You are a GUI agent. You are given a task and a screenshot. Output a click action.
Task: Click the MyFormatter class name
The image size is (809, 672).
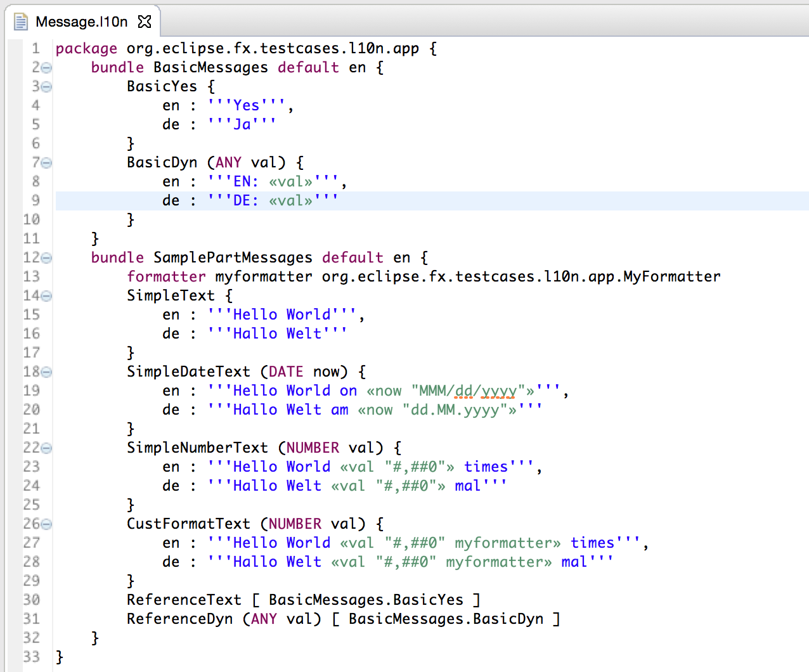coord(671,276)
